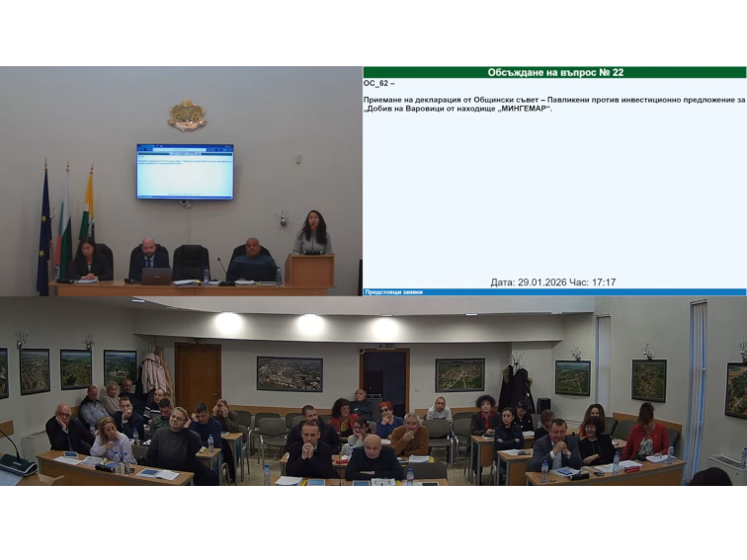Click the framed aerial photo between the doors
The width and height of the screenshot is (747, 560).
290,374
